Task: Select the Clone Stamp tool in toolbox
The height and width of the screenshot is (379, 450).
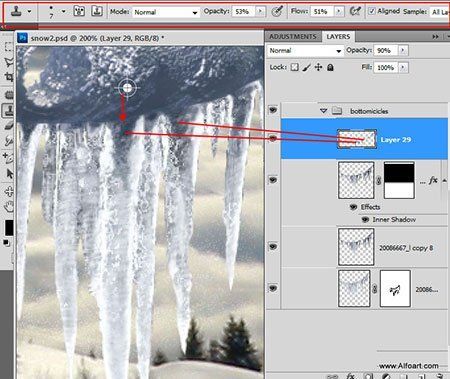Action: coord(8,110)
